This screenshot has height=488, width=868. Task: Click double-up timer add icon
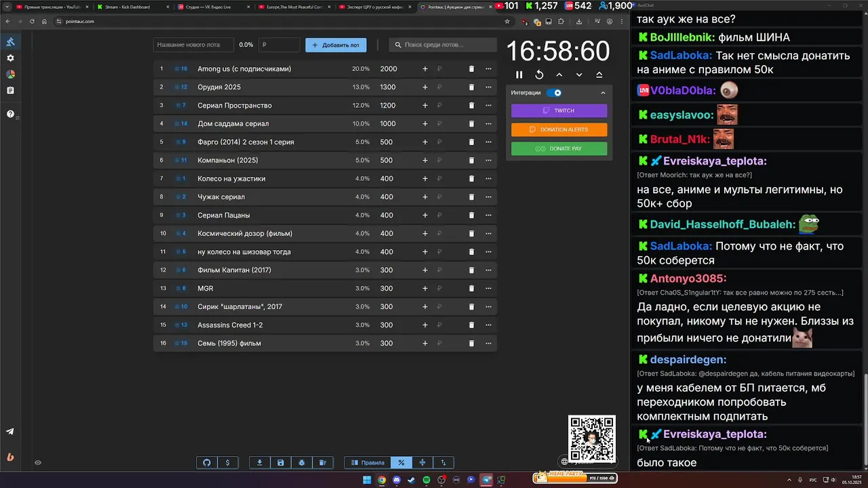tap(599, 75)
